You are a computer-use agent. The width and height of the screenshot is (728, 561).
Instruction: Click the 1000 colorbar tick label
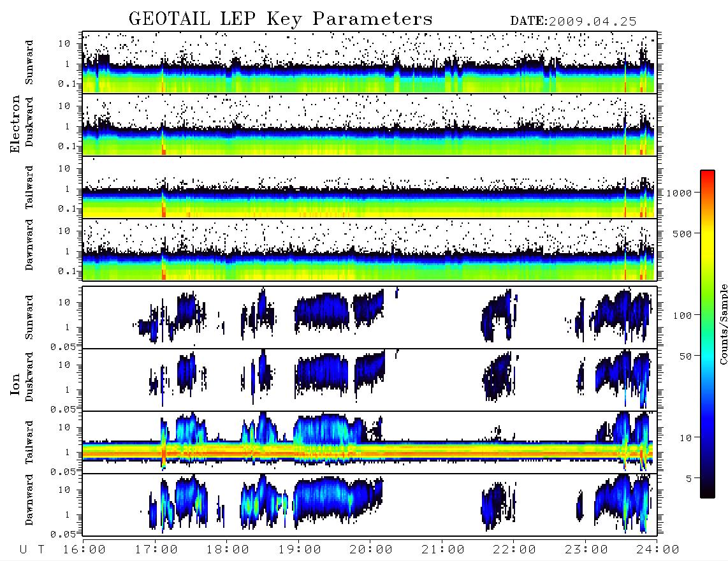(680, 193)
